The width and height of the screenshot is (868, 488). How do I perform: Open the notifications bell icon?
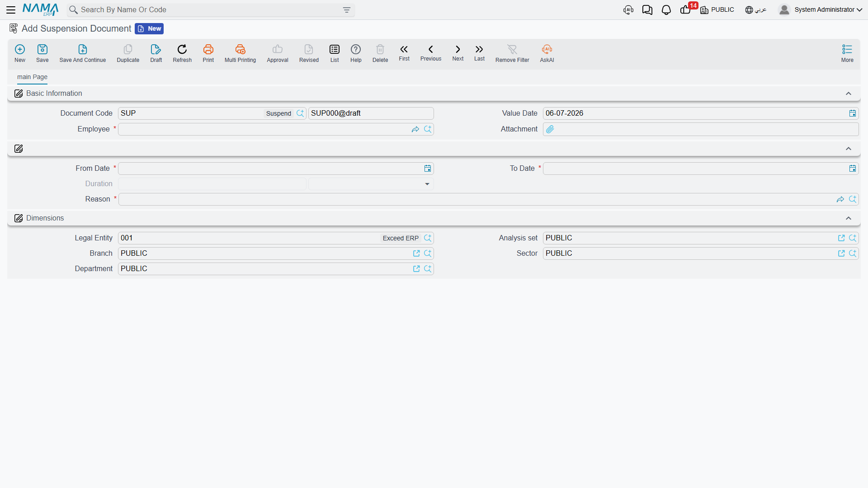click(x=666, y=10)
